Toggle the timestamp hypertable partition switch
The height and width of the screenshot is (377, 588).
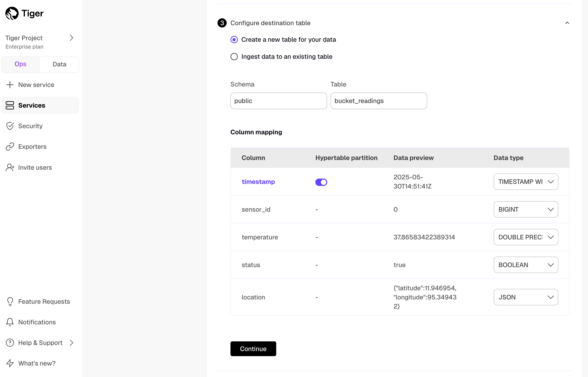coord(321,182)
